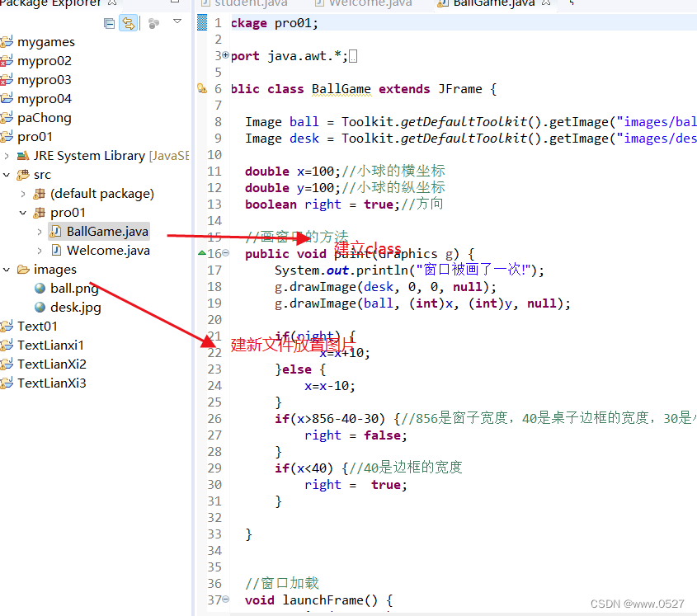The width and height of the screenshot is (697, 616).
Task: Select the mygames project
Action: (46, 42)
